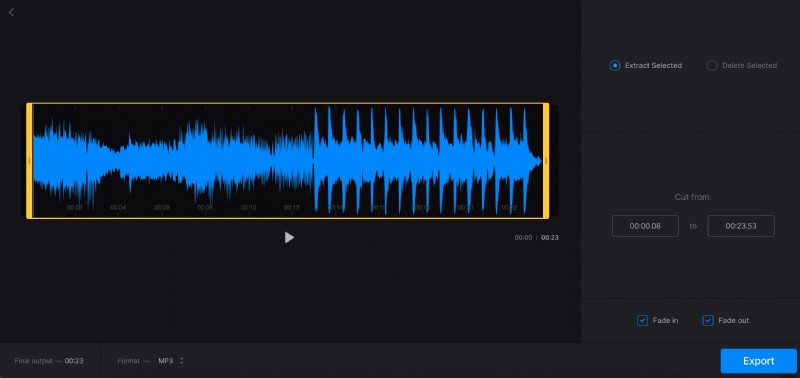Image resolution: width=800 pixels, height=378 pixels.
Task: Play the audio clip
Action: 289,237
